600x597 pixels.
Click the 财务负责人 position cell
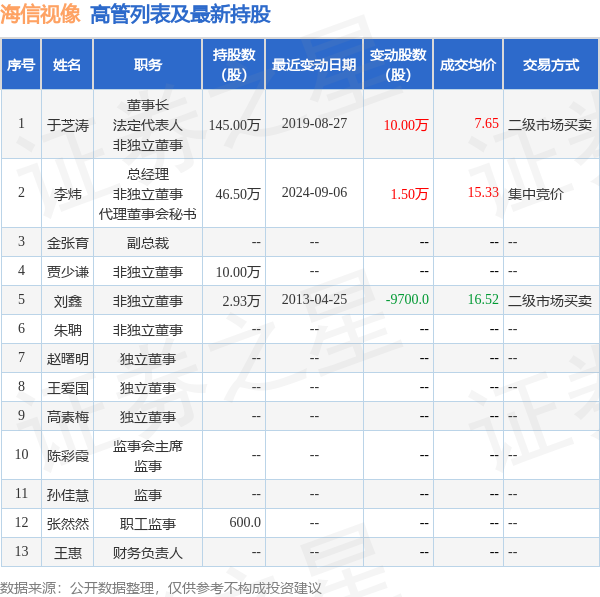[x=148, y=553]
